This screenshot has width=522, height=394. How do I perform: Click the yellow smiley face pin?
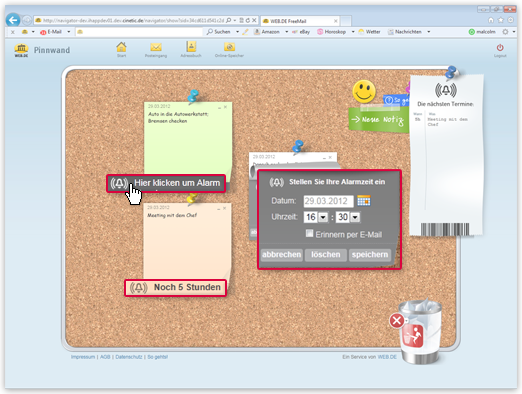364,91
